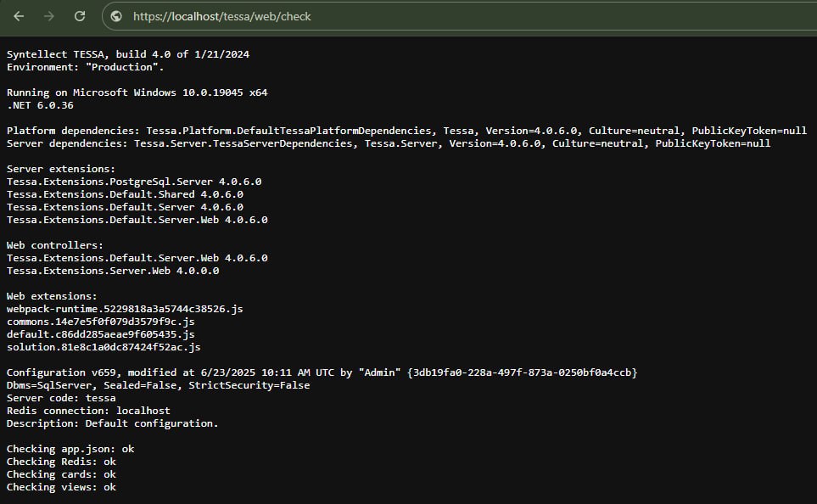
Task: Reload the TESSA check page
Action: pos(80,16)
